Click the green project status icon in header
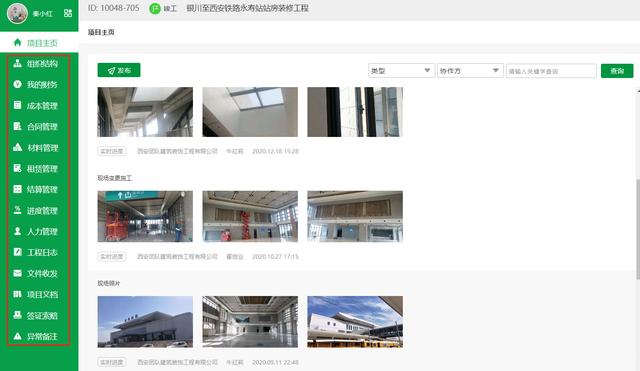 pos(155,8)
